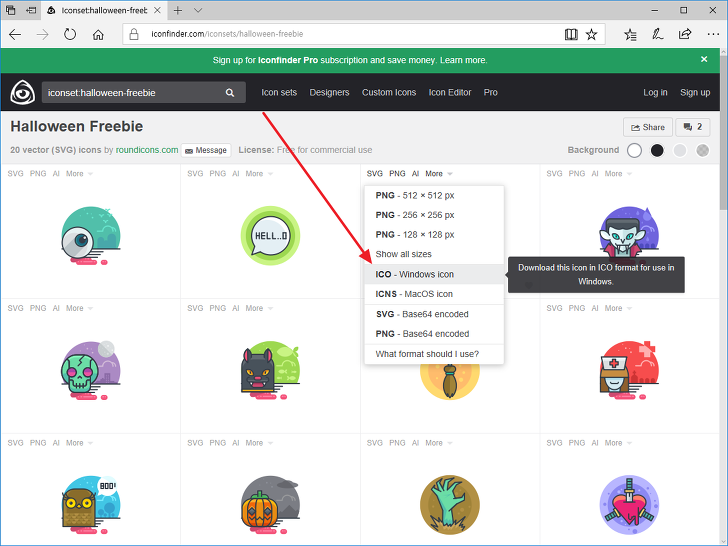Open the stabbed heart icon

pyautogui.click(x=629, y=505)
